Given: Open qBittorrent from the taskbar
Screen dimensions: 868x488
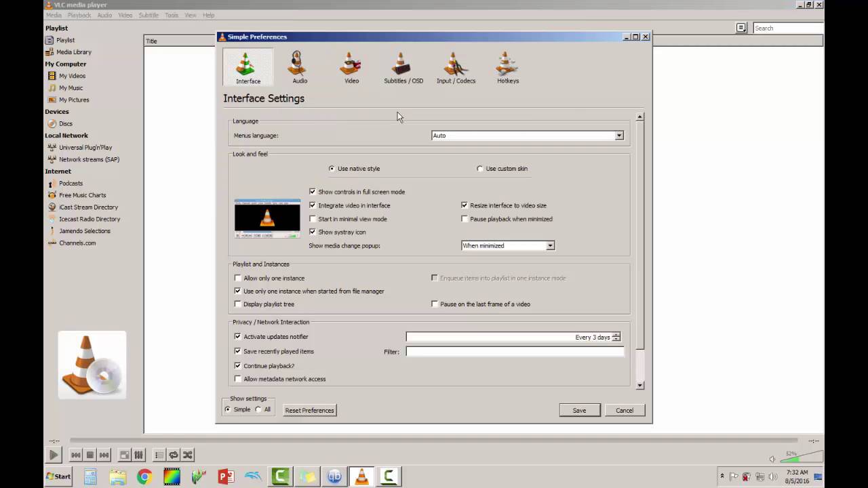Looking at the screenshot, I should [x=334, y=476].
